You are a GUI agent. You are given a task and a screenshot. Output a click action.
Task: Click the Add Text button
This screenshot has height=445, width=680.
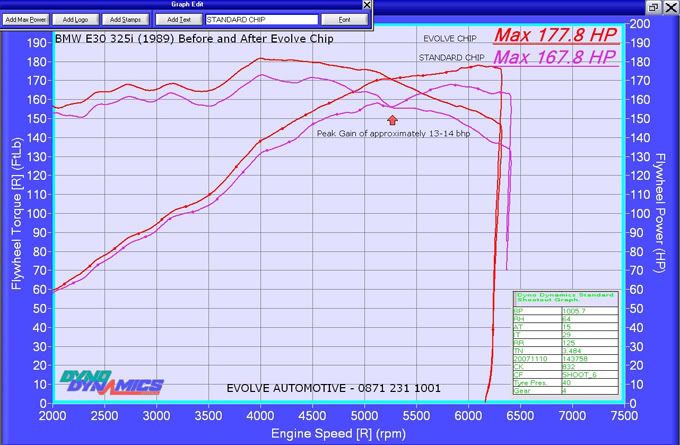click(x=179, y=20)
